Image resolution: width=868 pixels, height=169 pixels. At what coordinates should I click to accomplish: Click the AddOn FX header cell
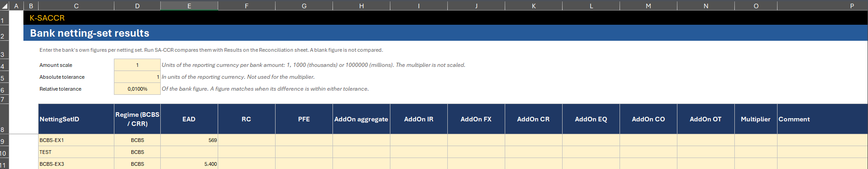[x=476, y=119]
